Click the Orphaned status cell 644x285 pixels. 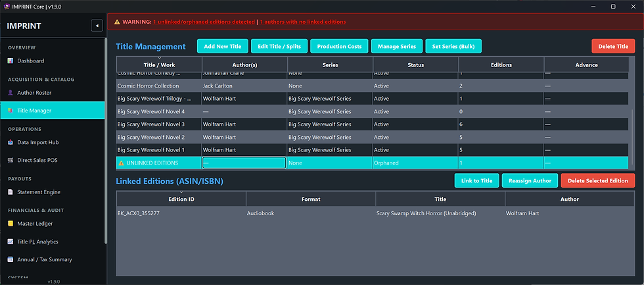click(415, 163)
